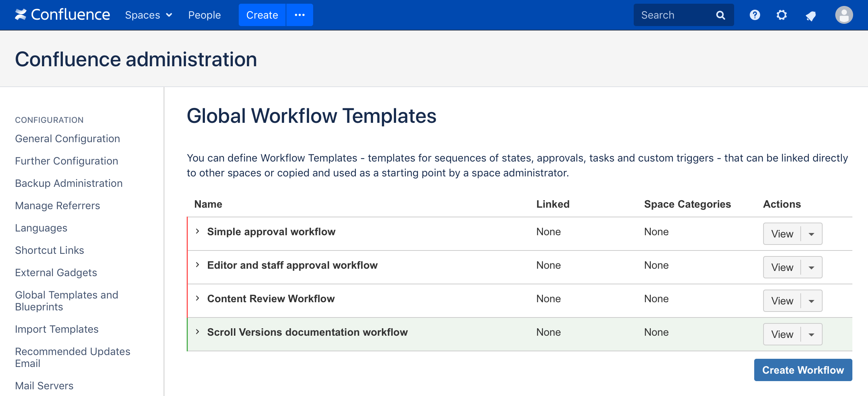Open the notifications icon in header

(x=810, y=16)
